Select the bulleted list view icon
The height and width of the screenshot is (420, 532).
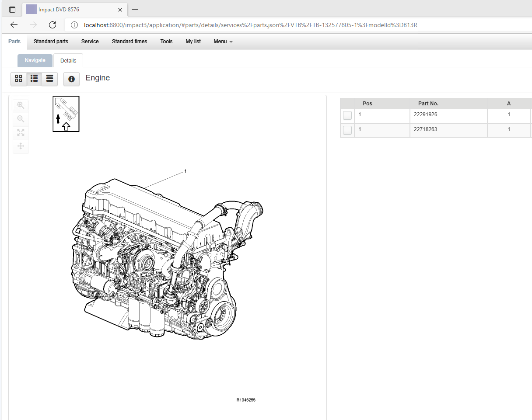coord(34,79)
